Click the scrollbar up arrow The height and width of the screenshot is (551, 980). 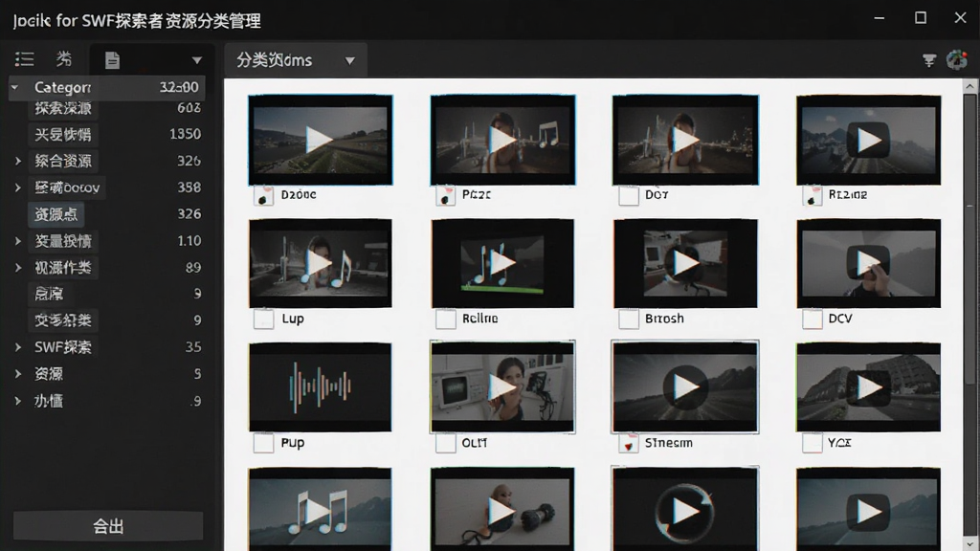(x=970, y=86)
